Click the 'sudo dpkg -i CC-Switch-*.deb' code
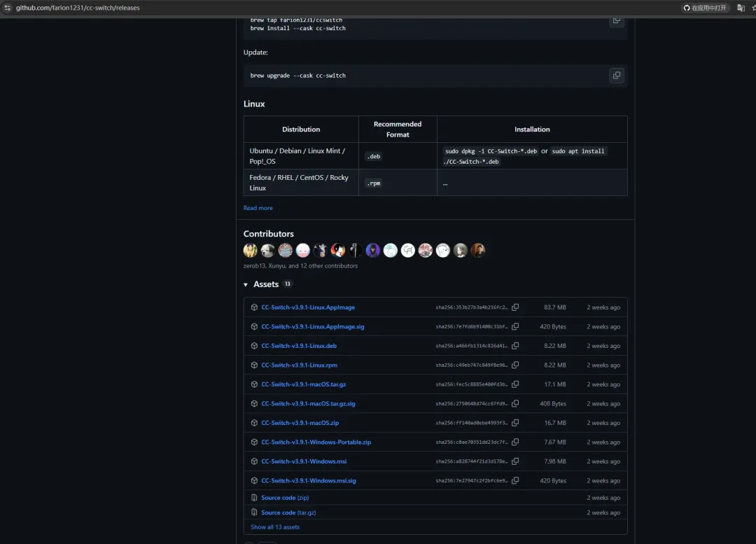The height and width of the screenshot is (544, 756). point(491,151)
